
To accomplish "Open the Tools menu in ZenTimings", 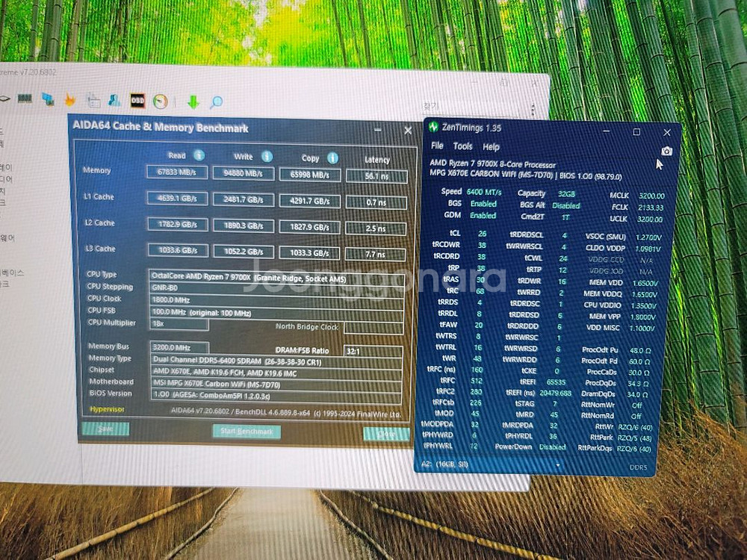I will (462, 146).
